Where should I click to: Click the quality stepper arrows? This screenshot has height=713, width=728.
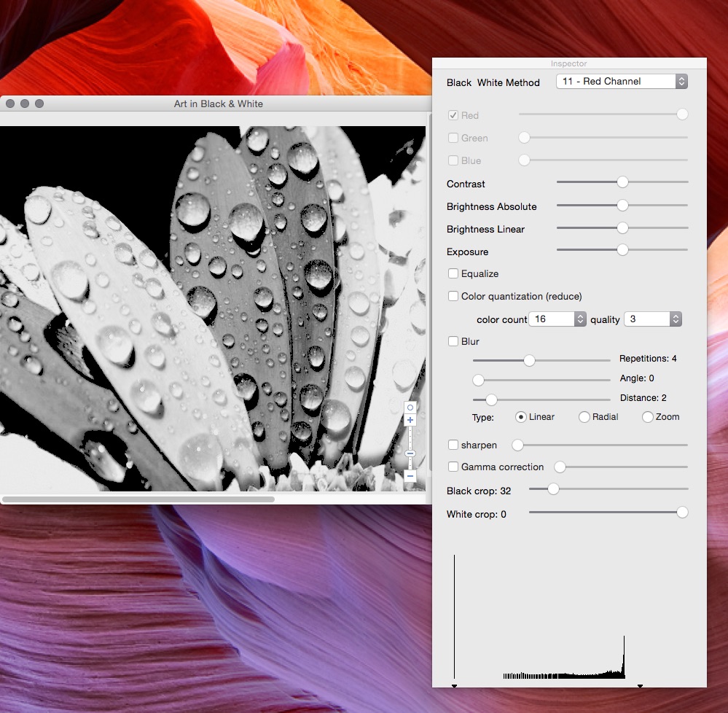pos(676,319)
